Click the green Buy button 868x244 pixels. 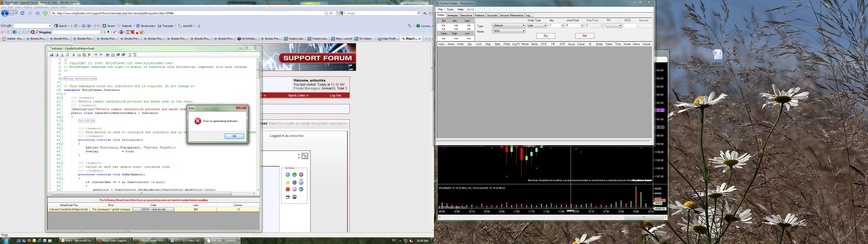546,36
